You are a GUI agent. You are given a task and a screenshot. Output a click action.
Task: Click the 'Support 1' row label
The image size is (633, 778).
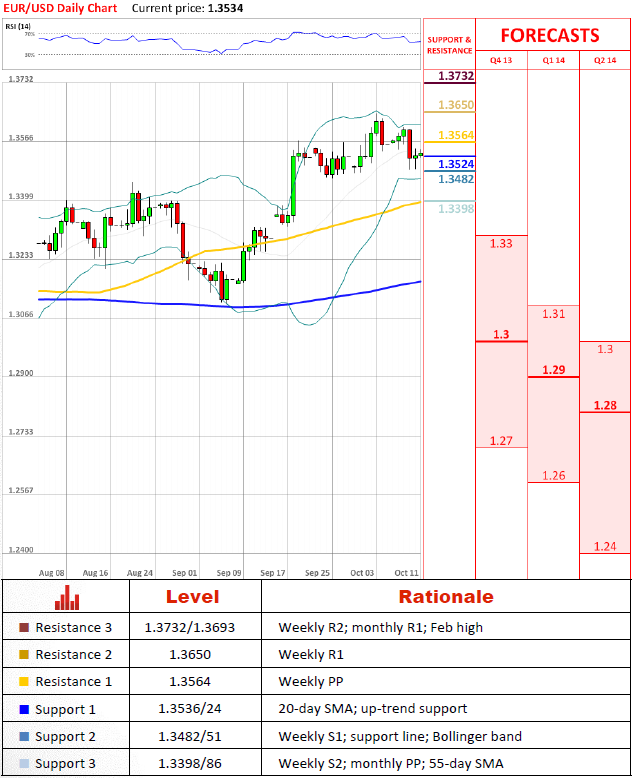65,710
